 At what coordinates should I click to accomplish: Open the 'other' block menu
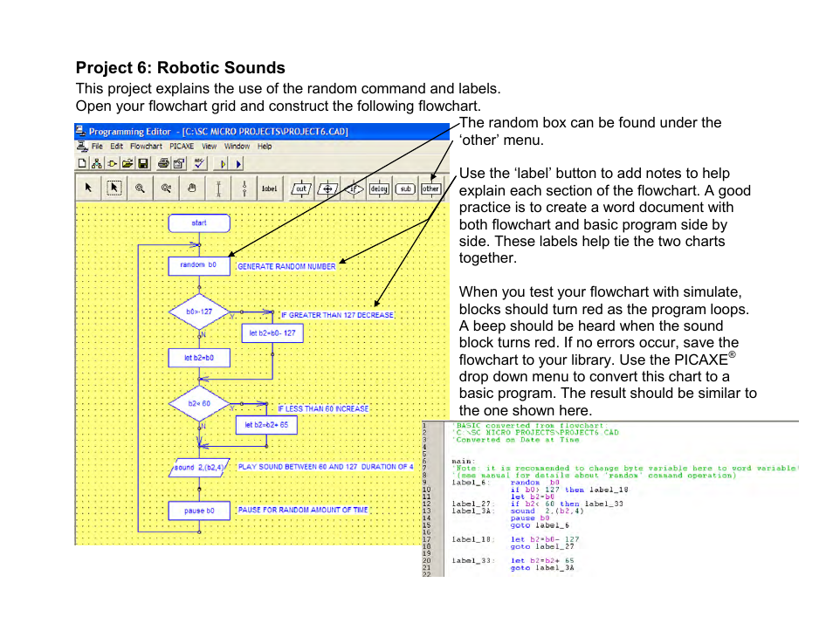click(x=430, y=188)
